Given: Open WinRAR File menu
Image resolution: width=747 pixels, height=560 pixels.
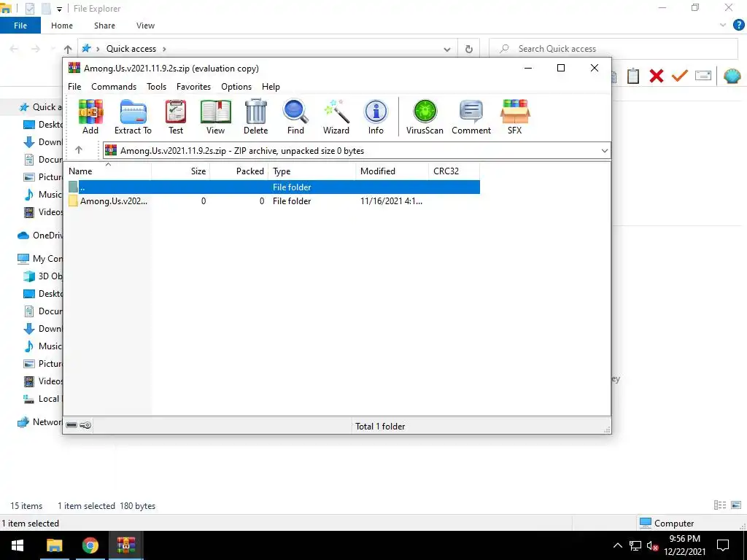Looking at the screenshot, I should 74,87.
